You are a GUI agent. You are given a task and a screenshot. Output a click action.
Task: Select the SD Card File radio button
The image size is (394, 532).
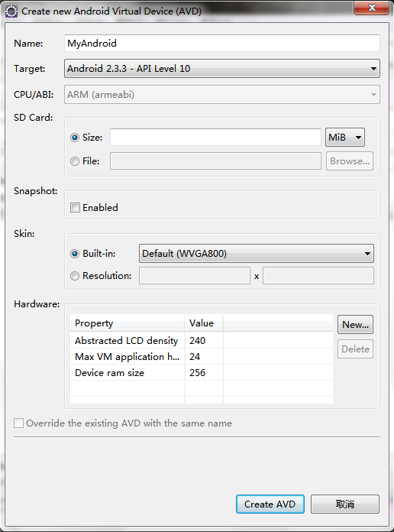pos(75,161)
